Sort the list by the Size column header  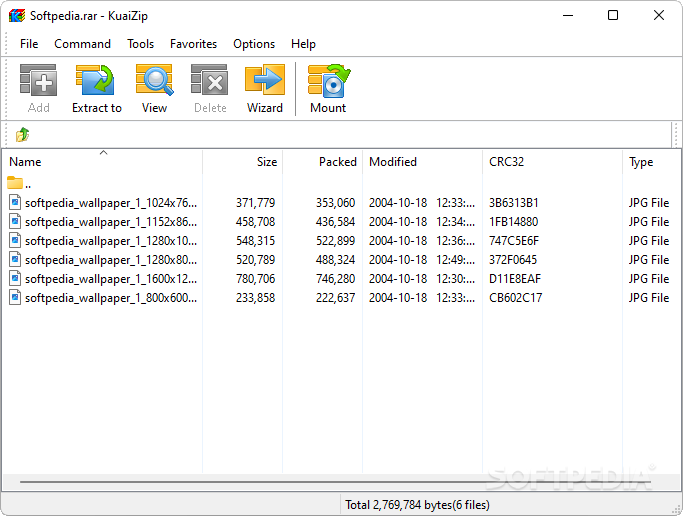pos(243,162)
